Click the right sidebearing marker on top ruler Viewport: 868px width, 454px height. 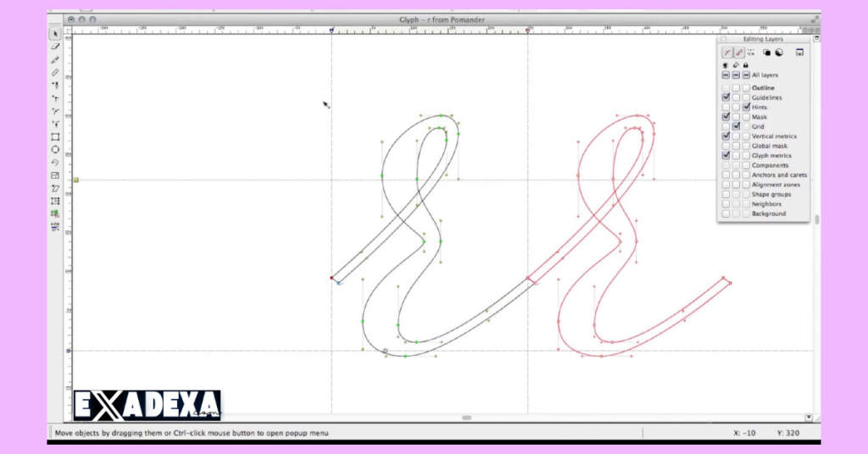(528, 30)
